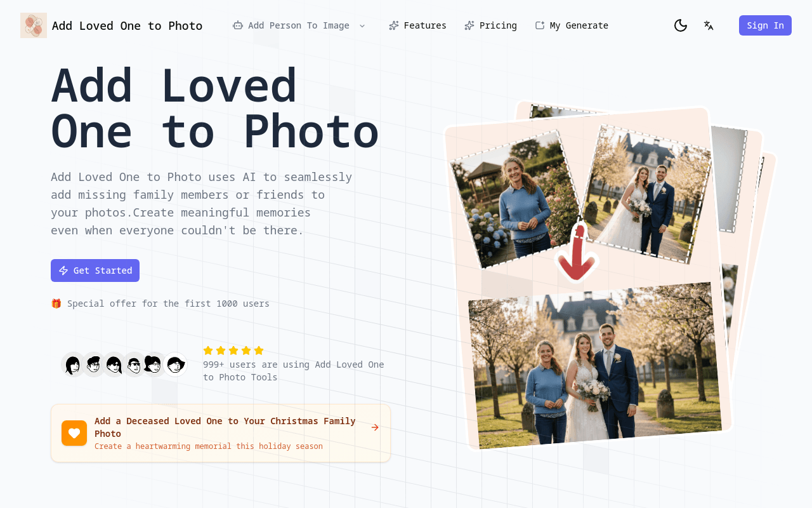Click the My Generate icon
Screen dimensions: 812x508
click(x=540, y=25)
